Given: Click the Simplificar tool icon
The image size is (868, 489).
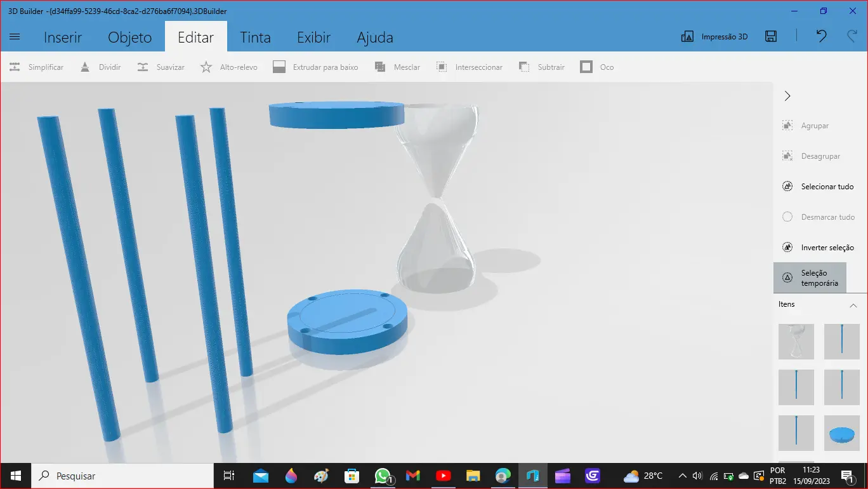Looking at the screenshot, I should (15, 67).
